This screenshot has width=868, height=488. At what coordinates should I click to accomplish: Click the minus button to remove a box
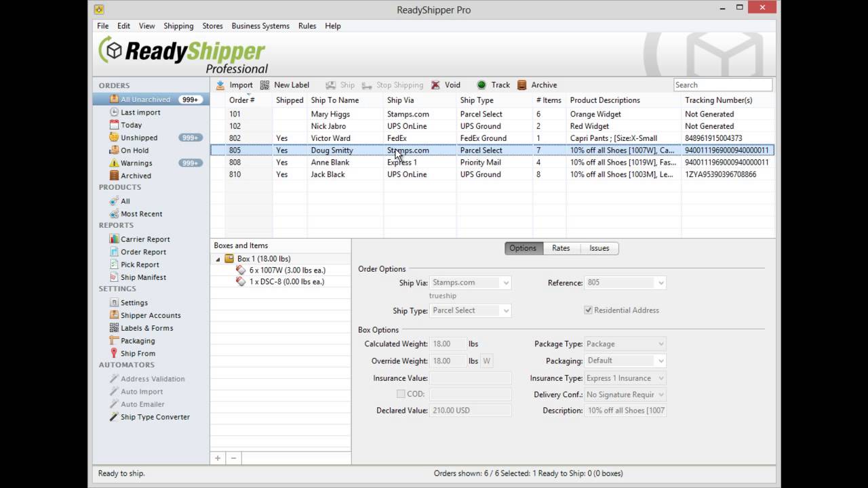pyautogui.click(x=233, y=458)
